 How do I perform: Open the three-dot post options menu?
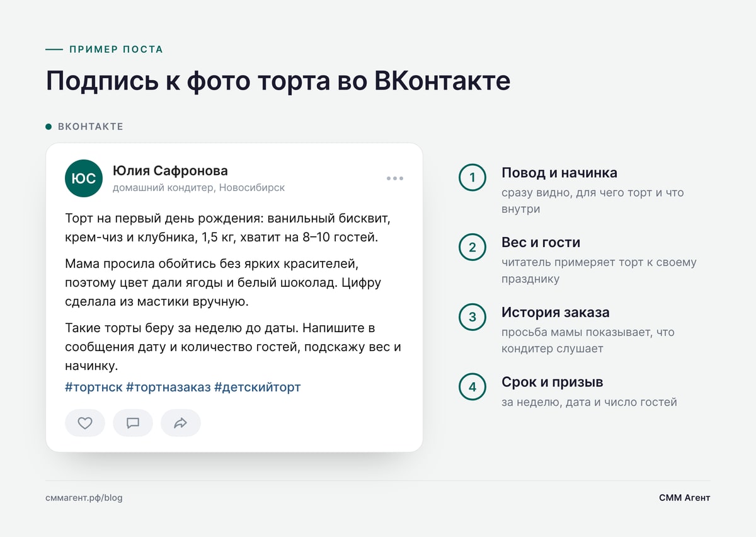tap(395, 178)
